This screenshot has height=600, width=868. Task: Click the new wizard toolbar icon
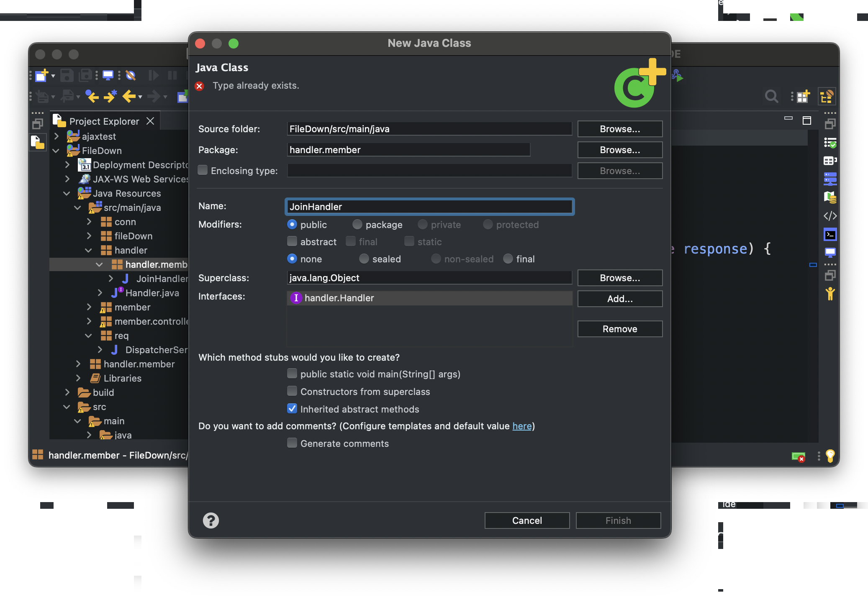point(41,75)
